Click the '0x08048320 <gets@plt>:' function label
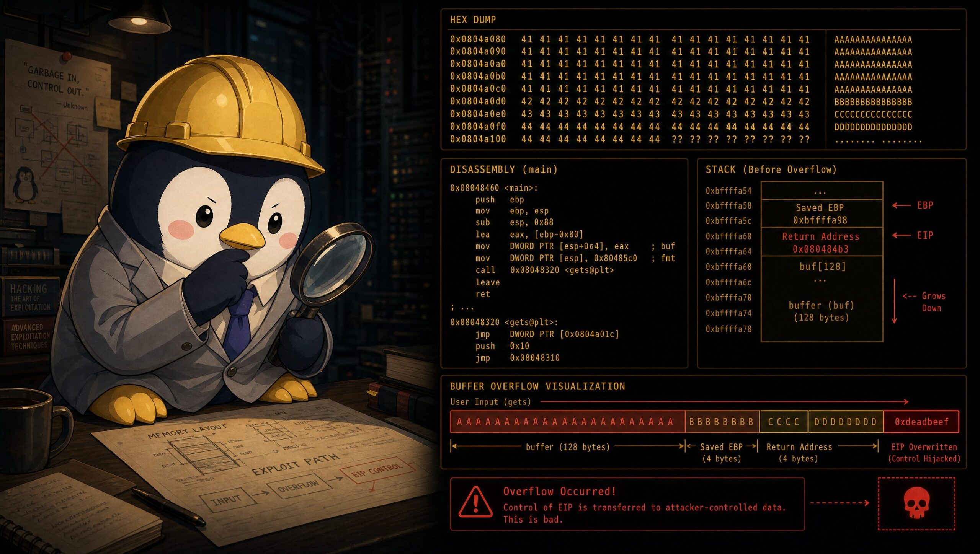This screenshot has width=980, height=554. [x=504, y=322]
